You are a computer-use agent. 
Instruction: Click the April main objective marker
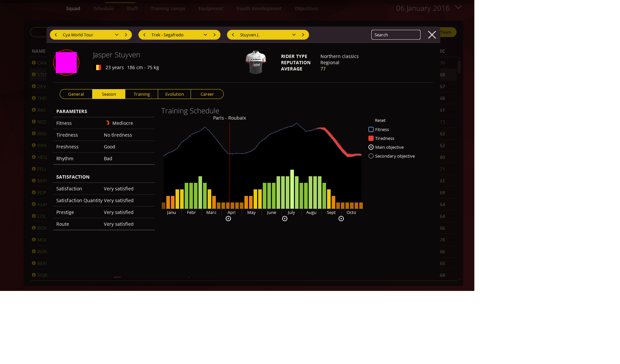[228, 219]
